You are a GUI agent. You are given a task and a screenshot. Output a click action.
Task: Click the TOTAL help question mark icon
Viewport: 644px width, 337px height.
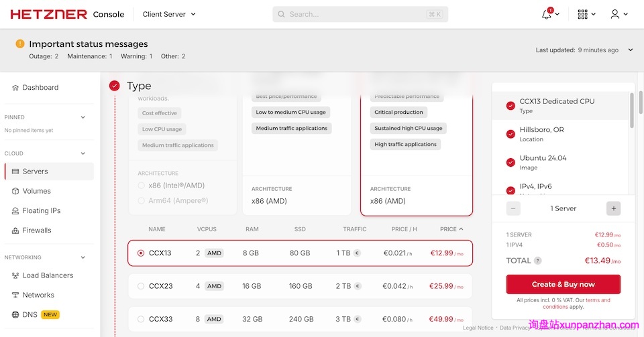[538, 261]
